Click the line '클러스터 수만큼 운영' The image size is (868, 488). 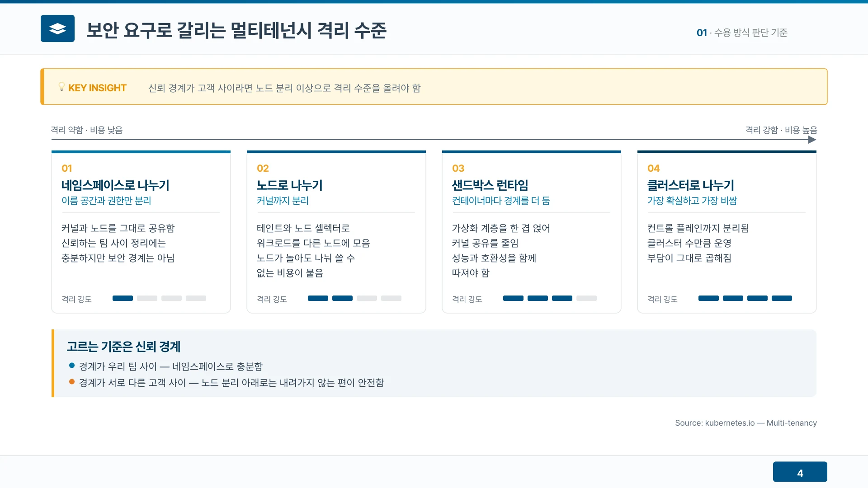pos(689,243)
